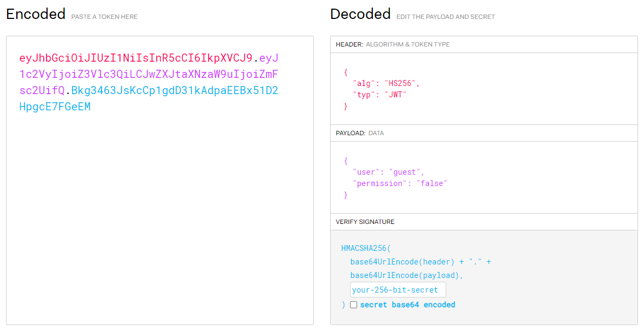Click the "alg": "HS256" line
Screen dimensions: 644x331
point(386,83)
